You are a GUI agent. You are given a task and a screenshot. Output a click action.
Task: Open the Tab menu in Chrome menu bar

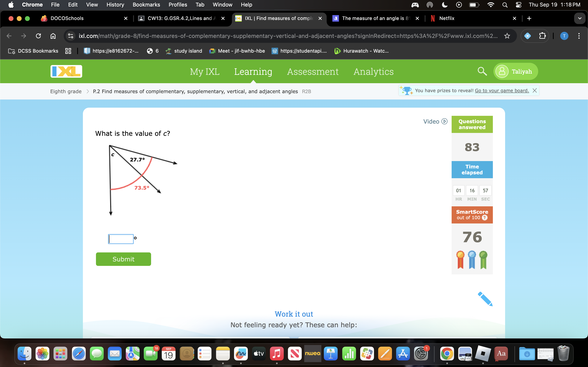click(199, 5)
